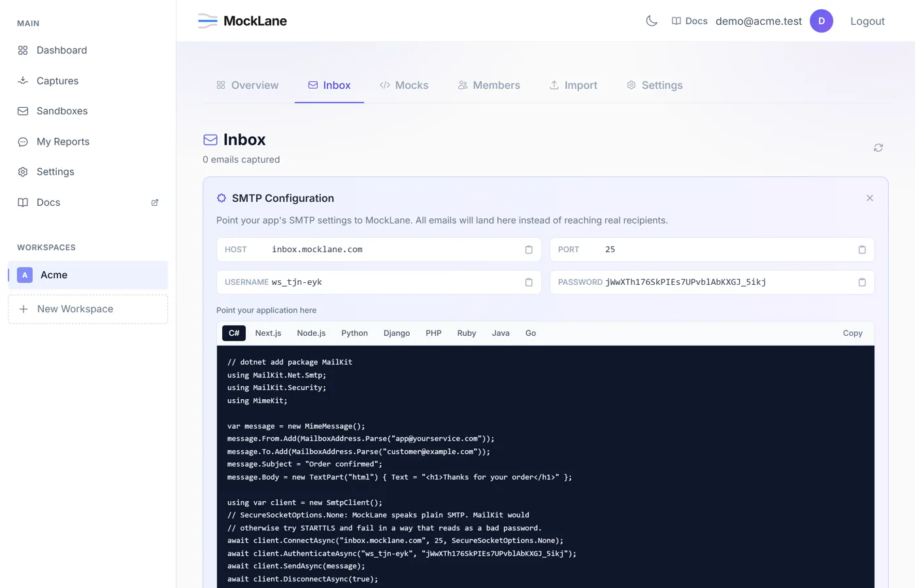Image resolution: width=915 pixels, height=588 pixels.
Task: Click the host value inbox.mocklane.com
Action: (317, 250)
